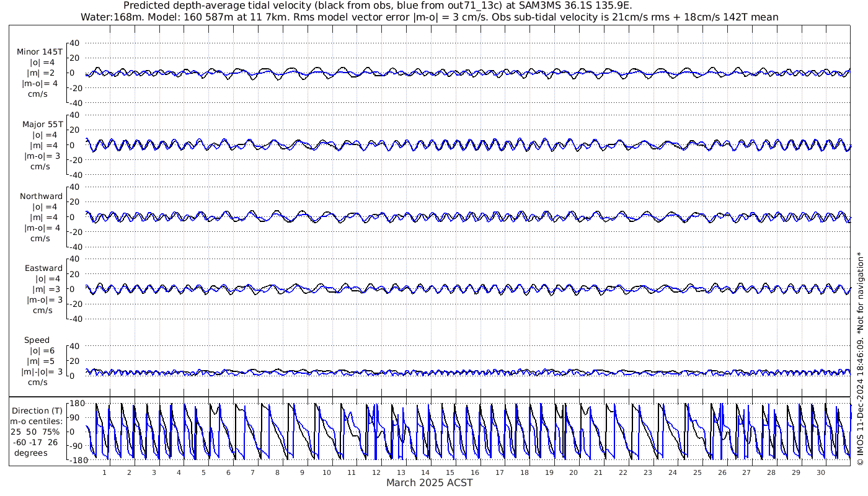Click the '25 50 75%' centile header
The image size is (868, 496).
(x=35, y=431)
